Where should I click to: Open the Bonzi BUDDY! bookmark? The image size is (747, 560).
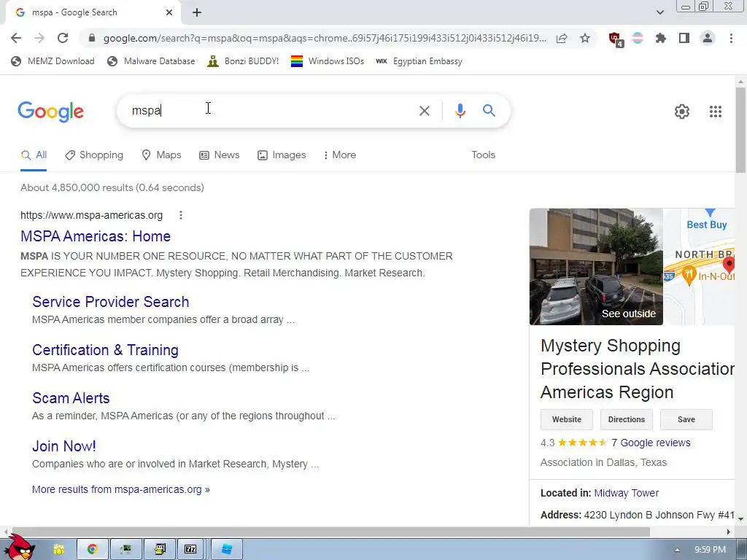coord(243,61)
